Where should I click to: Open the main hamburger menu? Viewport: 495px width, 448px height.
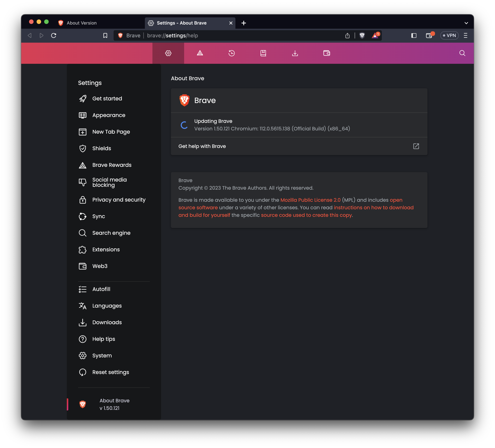click(x=465, y=35)
